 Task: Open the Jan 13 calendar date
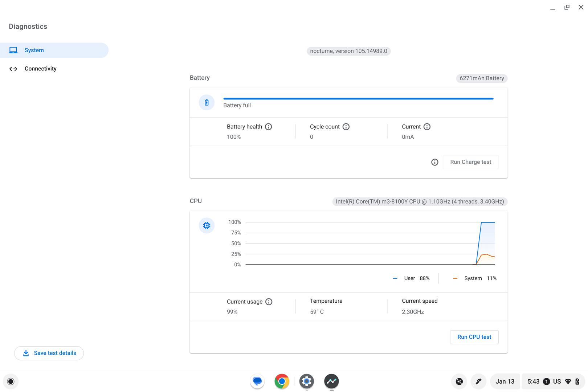pos(505,381)
